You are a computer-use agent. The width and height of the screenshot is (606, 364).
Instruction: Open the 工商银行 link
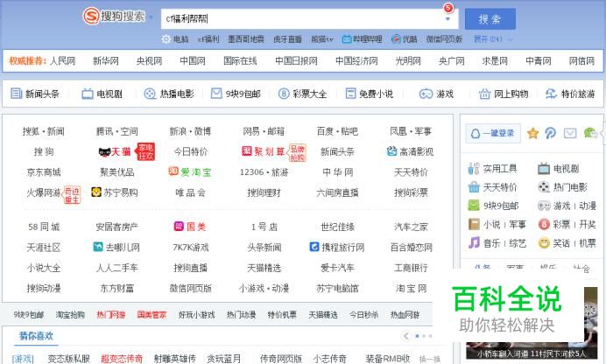click(x=411, y=268)
